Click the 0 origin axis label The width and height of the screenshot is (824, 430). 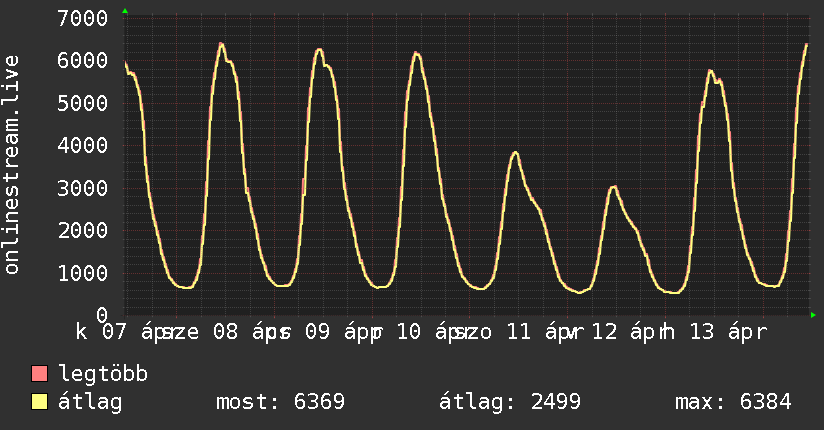[x=102, y=315]
